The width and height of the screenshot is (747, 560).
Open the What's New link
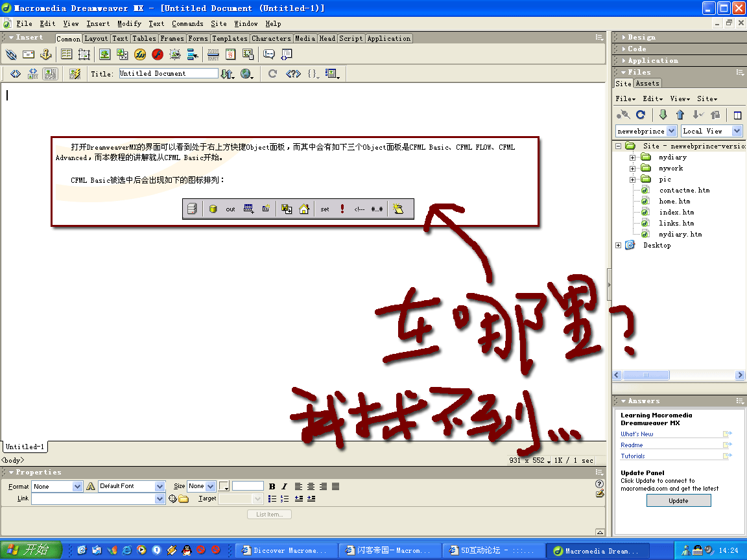pos(637,434)
